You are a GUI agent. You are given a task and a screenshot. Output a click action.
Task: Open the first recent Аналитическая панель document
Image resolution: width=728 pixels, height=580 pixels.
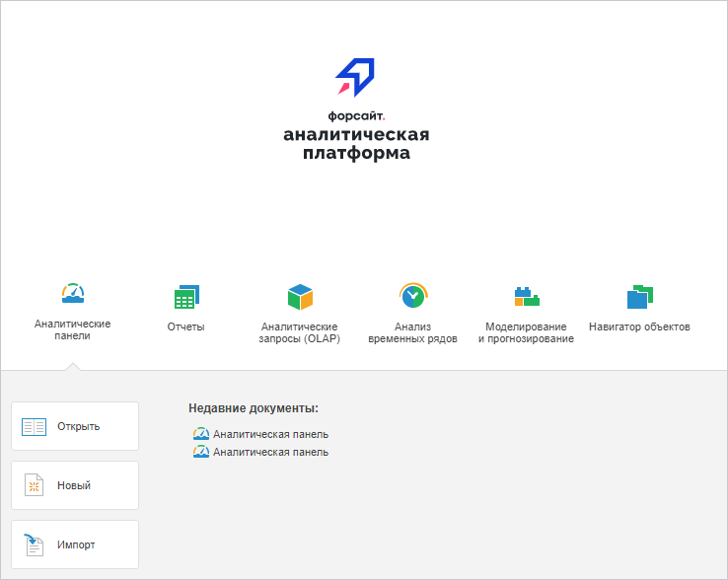[260, 434]
